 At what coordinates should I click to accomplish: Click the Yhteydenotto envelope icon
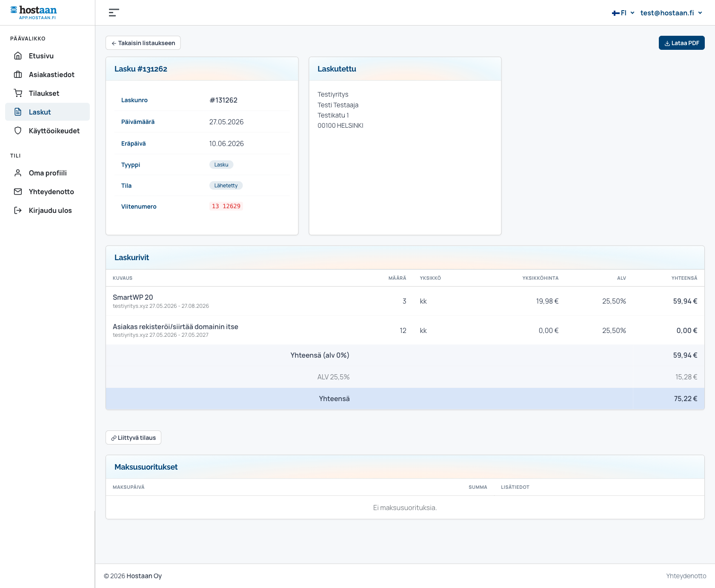pos(18,192)
